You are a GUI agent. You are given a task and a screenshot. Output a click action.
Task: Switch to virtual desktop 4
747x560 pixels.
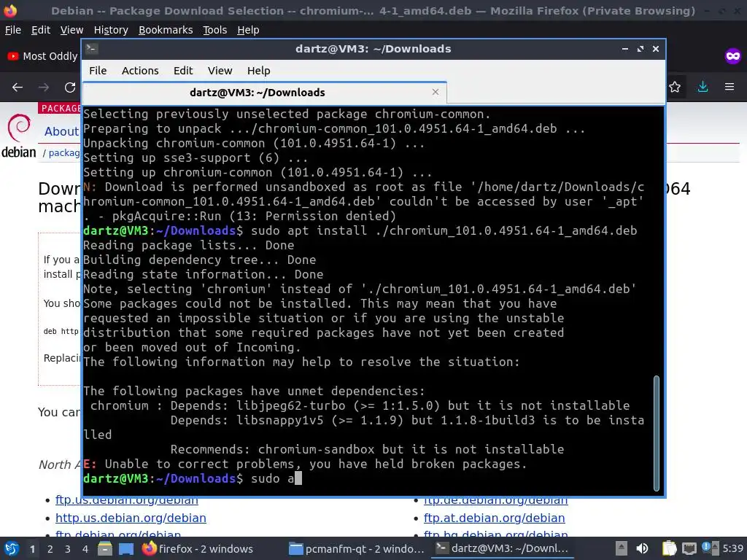coord(85,549)
